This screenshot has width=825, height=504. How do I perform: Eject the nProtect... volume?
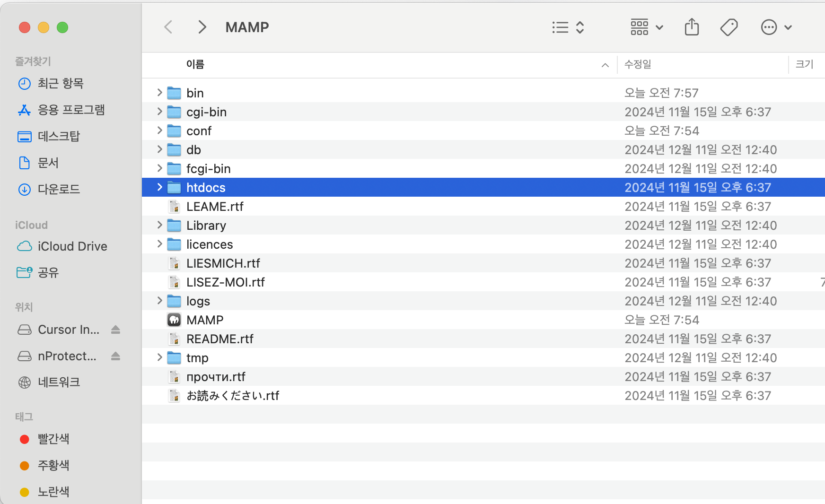(x=115, y=356)
